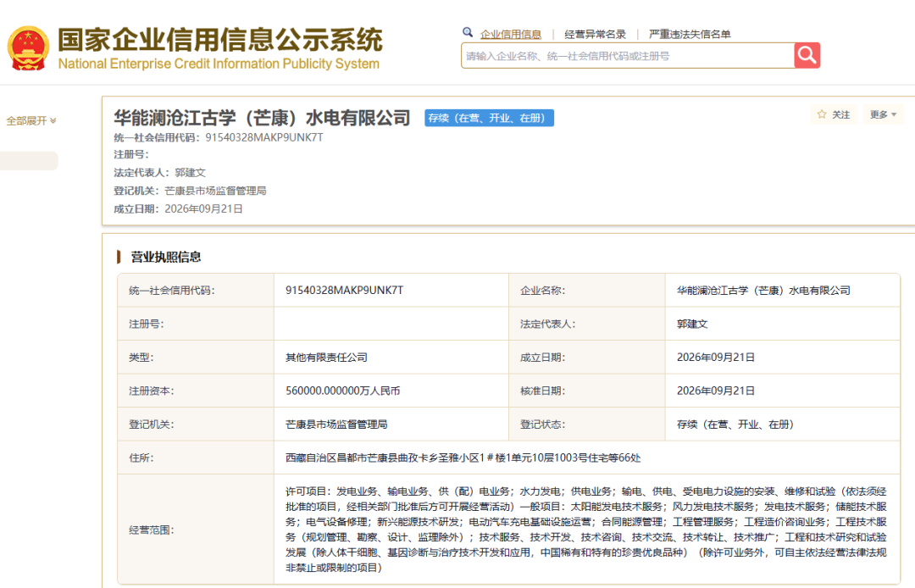The image size is (915, 588).
Task: Focus the enterprise name search input
Action: tap(627, 55)
